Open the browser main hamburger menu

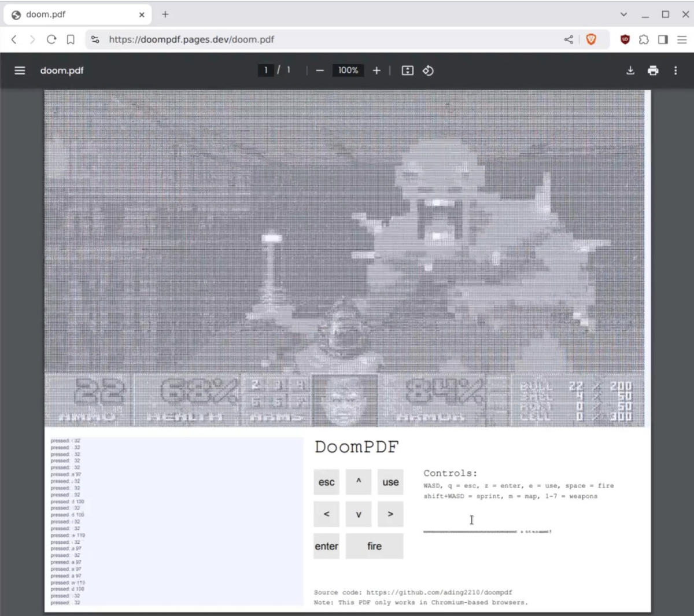(682, 39)
